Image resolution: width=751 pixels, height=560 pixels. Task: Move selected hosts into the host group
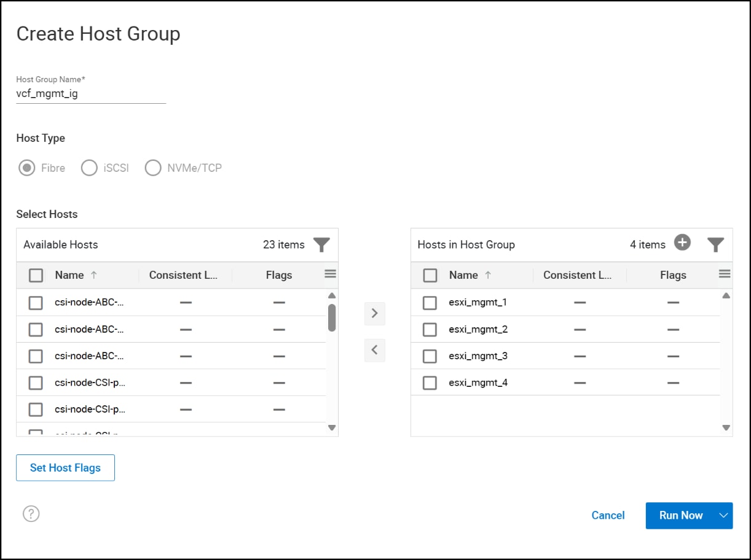point(375,314)
